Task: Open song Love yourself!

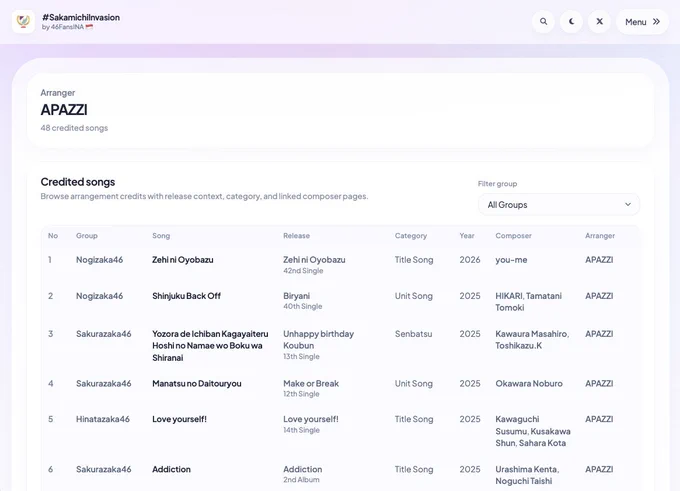Action: coord(180,419)
